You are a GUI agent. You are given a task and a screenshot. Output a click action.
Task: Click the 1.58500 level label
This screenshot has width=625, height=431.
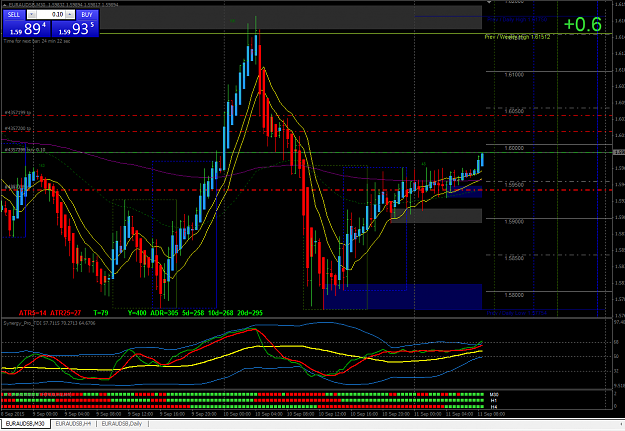coord(514,258)
